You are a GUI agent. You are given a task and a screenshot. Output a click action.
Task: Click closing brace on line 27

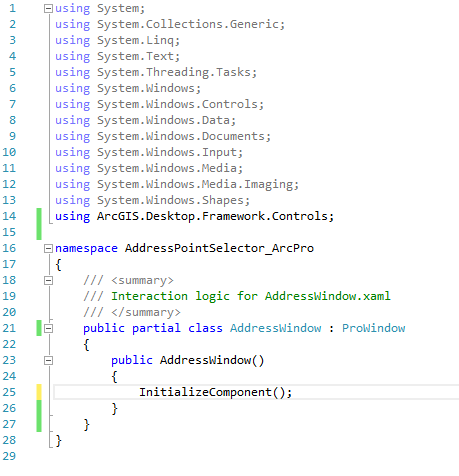pos(87,425)
